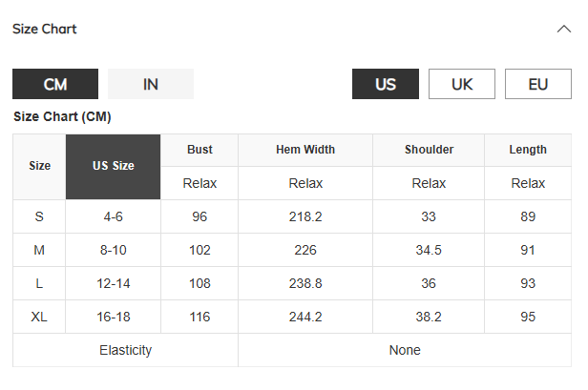This screenshot has height=390, width=588.
Task: Click the S size row label
Action: pyautogui.click(x=39, y=216)
